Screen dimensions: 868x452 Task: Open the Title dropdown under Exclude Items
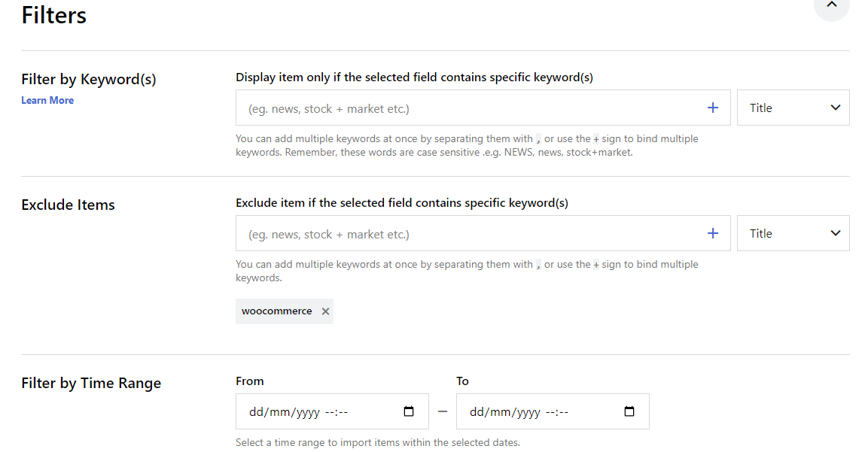(793, 233)
